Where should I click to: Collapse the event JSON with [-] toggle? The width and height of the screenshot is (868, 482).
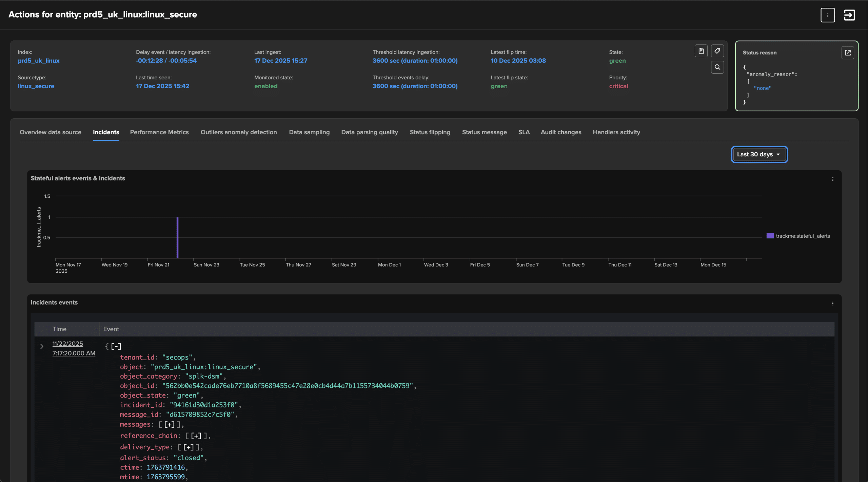pyautogui.click(x=116, y=346)
